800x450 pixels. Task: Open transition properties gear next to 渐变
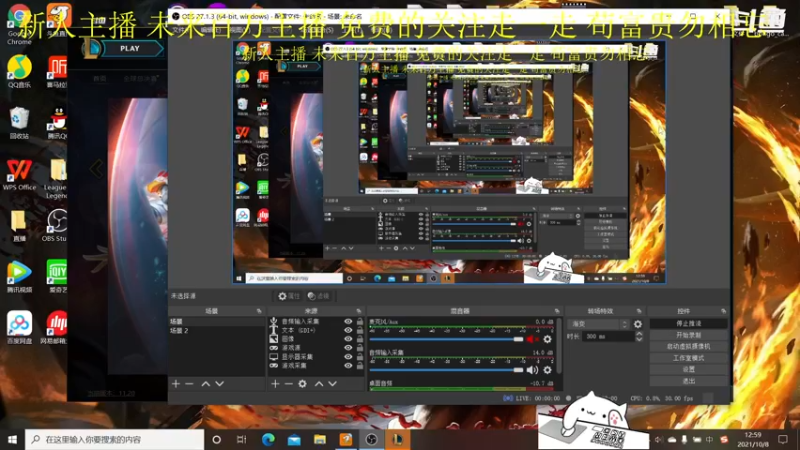[x=638, y=324]
